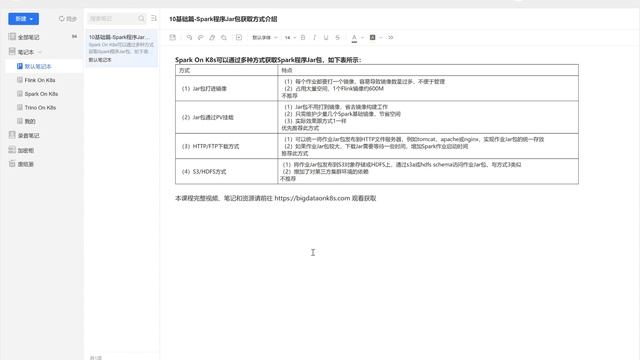Click the redo arrow icon
Viewport: 640px width, 360px height.
(x=200, y=38)
